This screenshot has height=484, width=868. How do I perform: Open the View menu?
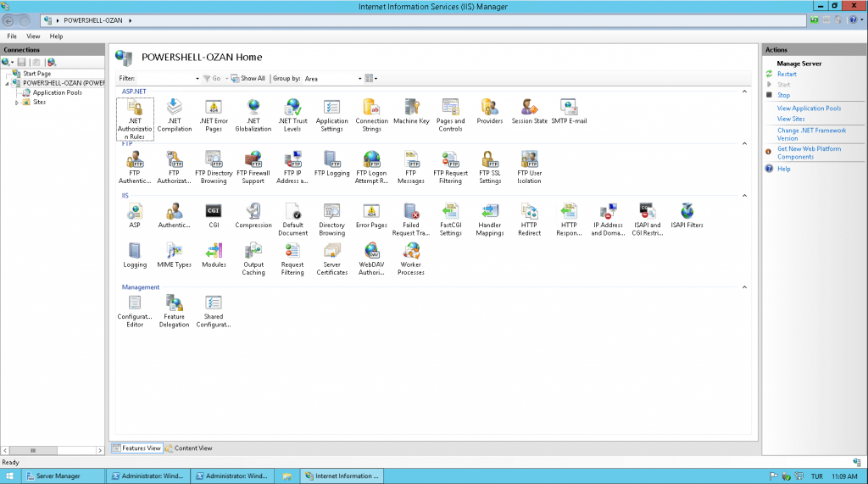33,36
